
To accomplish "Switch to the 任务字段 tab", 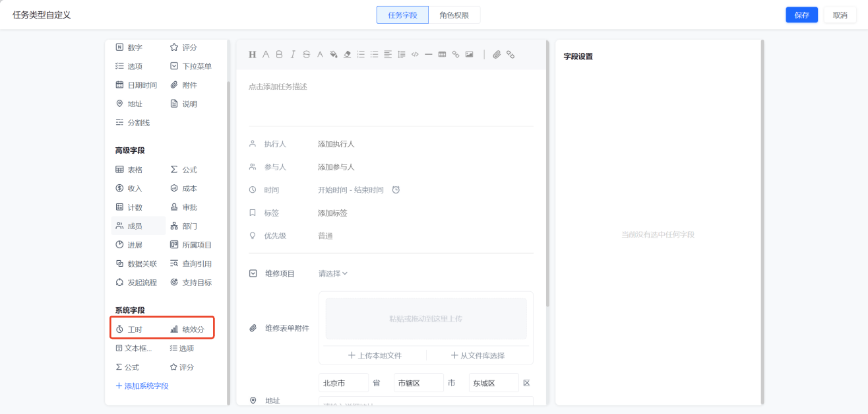I will click(x=402, y=15).
